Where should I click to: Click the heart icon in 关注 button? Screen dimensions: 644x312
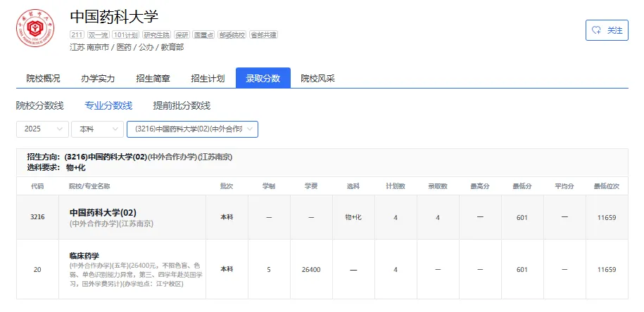(596, 30)
